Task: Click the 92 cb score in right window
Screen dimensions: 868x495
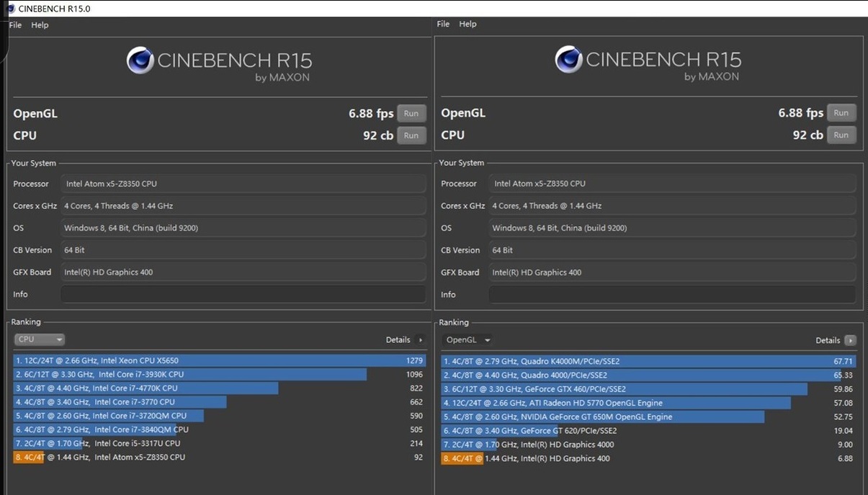Action: click(808, 135)
